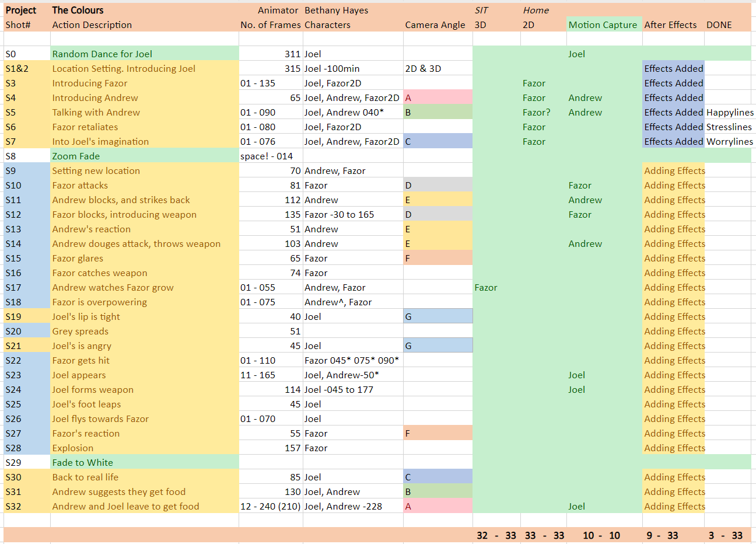Select the 'Shot#' header cell

point(27,25)
